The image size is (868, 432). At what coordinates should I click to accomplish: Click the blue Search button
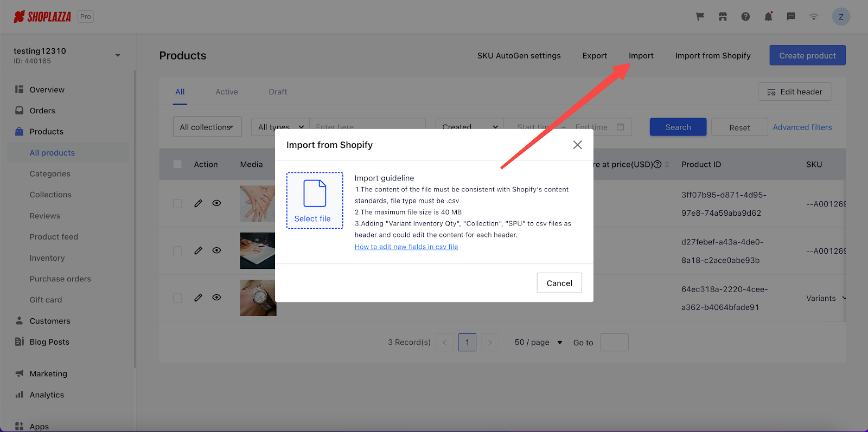(x=678, y=127)
